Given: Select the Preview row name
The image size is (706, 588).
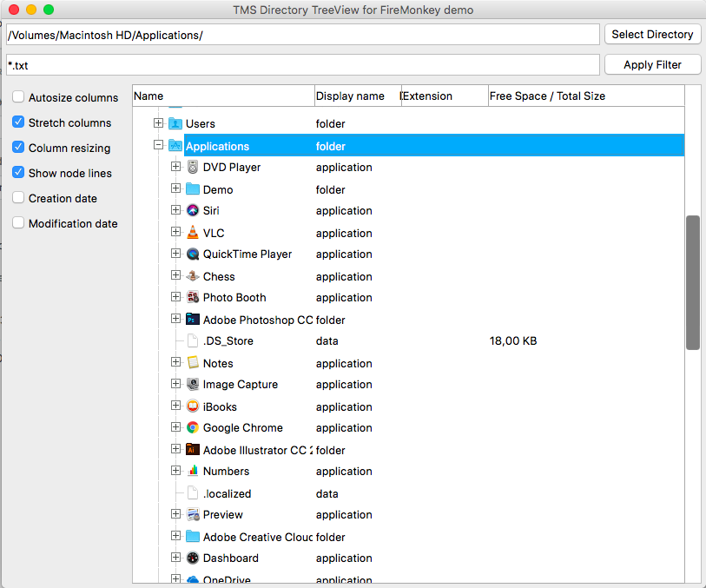Looking at the screenshot, I should (223, 515).
